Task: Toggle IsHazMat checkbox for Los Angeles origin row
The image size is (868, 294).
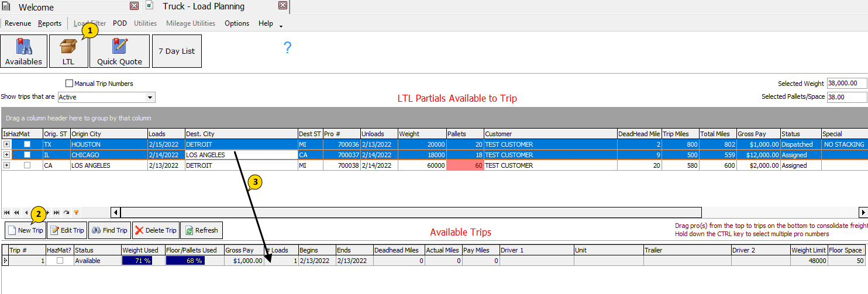Action: click(x=27, y=165)
